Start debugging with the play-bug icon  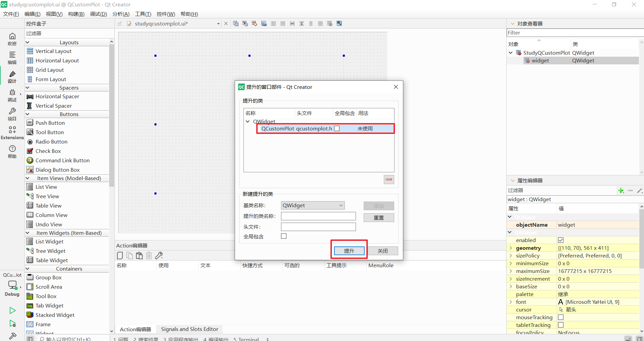12,324
